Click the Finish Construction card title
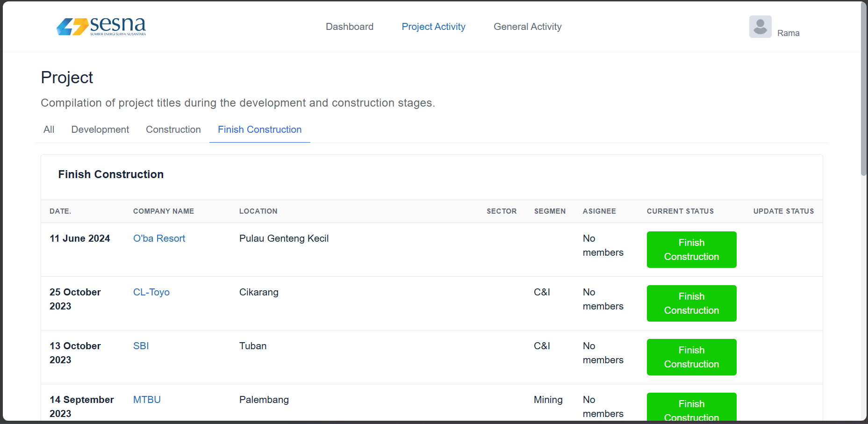 [111, 174]
